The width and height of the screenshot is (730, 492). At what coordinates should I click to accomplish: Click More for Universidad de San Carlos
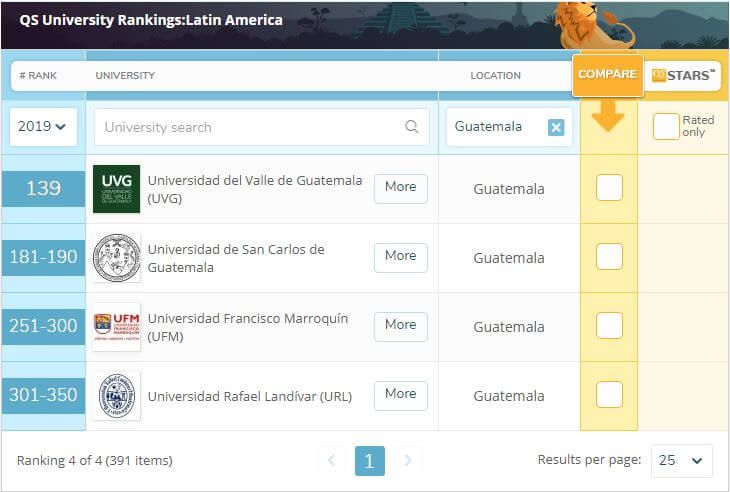point(400,257)
